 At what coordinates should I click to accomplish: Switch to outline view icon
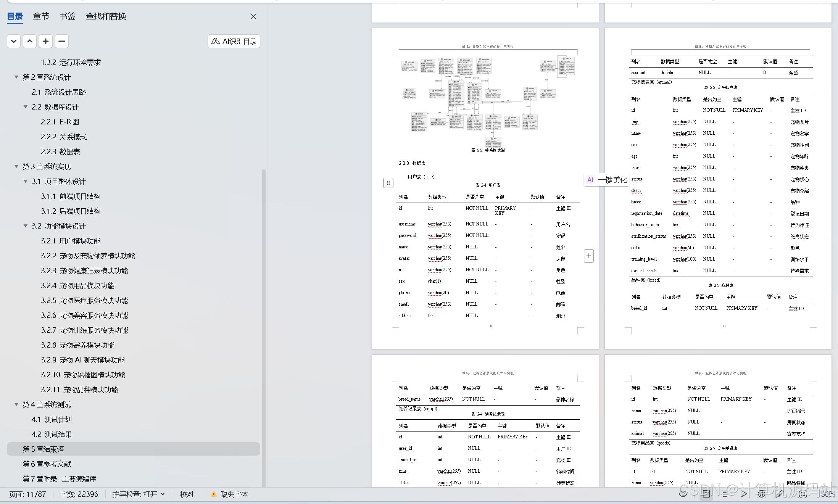[725, 494]
